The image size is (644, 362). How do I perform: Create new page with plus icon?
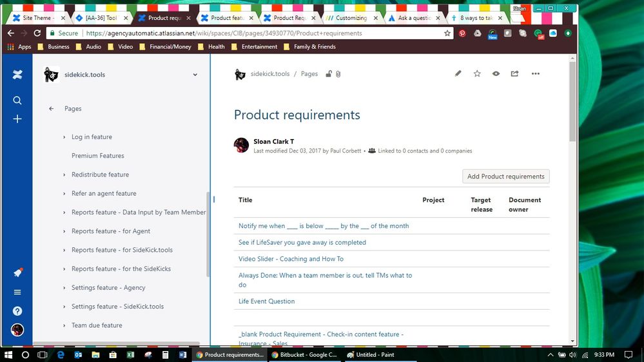click(17, 119)
